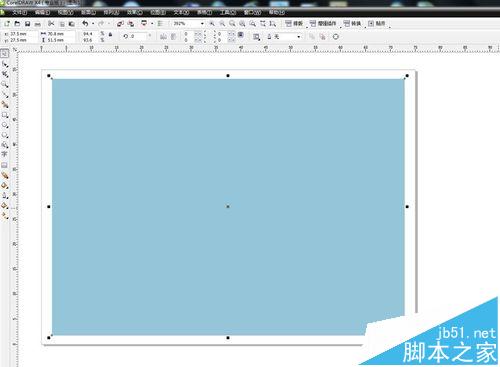Image resolution: width=500 pixels, height=367 pixels.
Task: Select the Basic Shapes tool
Action: pyautogui.click(x=5, y=145)
